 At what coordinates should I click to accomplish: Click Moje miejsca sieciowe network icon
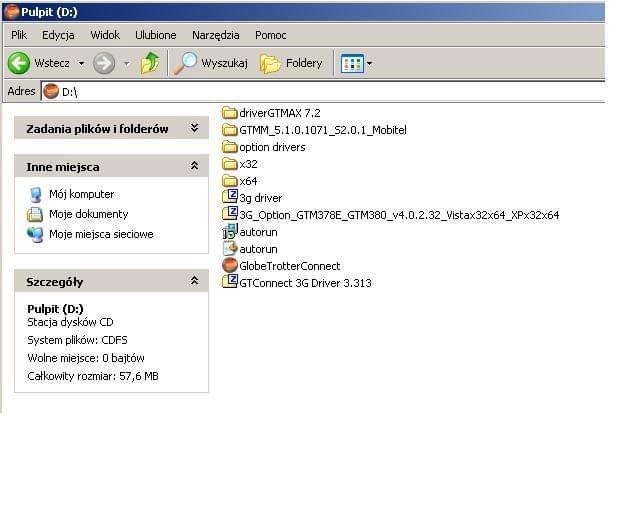[35, 235]
